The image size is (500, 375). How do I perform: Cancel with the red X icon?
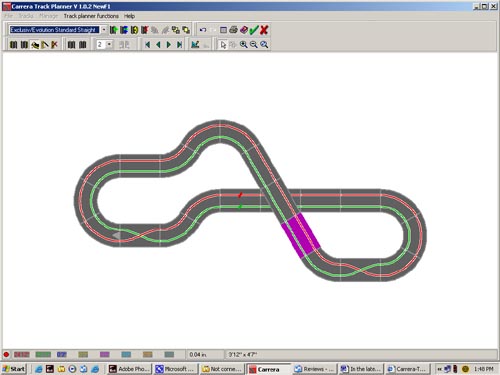pos(264,30)
